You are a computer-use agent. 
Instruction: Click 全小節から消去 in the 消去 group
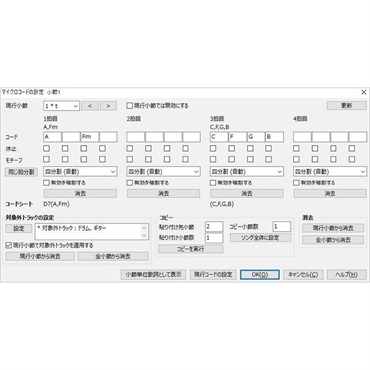[333, 240]
